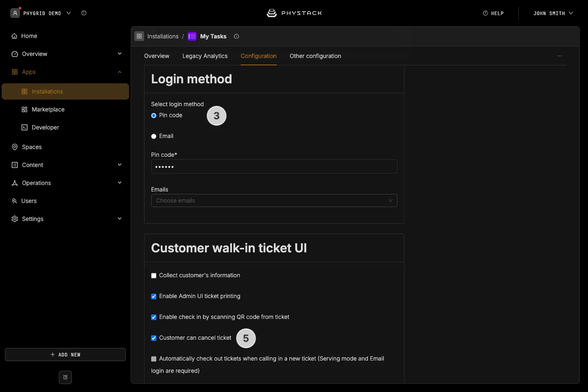Click the info icon next to My Tasks

coord(236,36)
